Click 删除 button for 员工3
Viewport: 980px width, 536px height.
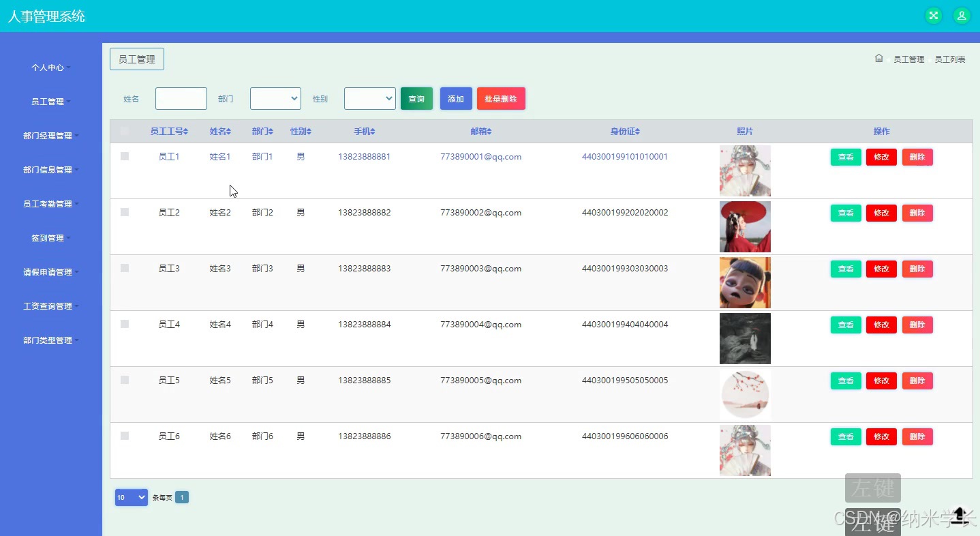pyautogui.click(x=917, y=269)
